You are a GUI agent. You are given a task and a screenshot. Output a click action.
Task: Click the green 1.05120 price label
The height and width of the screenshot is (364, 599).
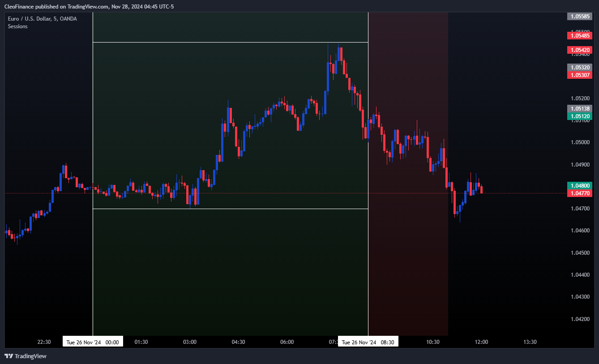(x=580, y=116)
